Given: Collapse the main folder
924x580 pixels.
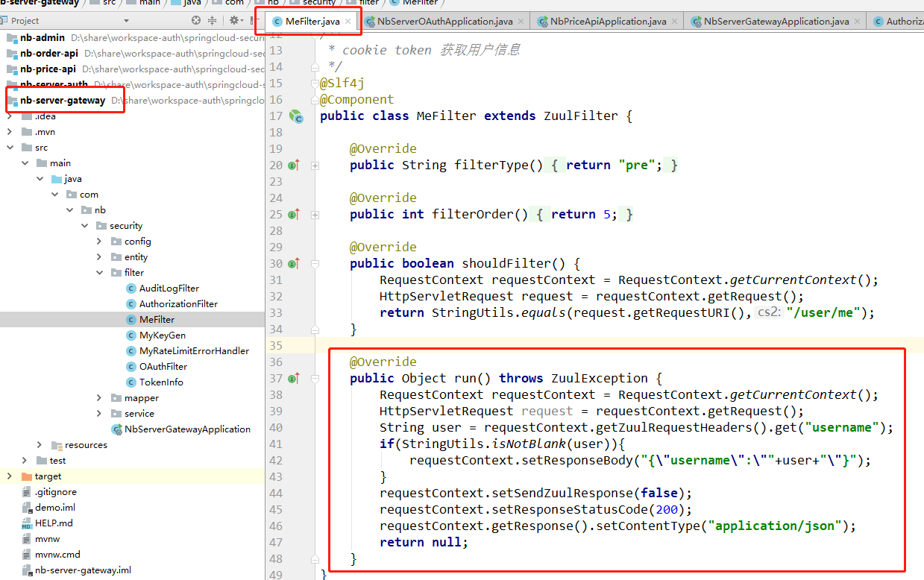Looking at the screenshot, I should click(25, 163).
